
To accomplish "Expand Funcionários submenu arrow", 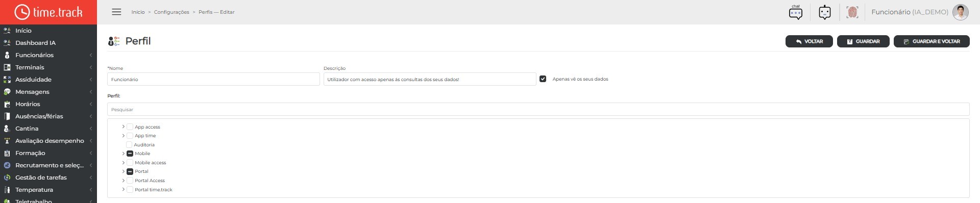I will 91,55.
